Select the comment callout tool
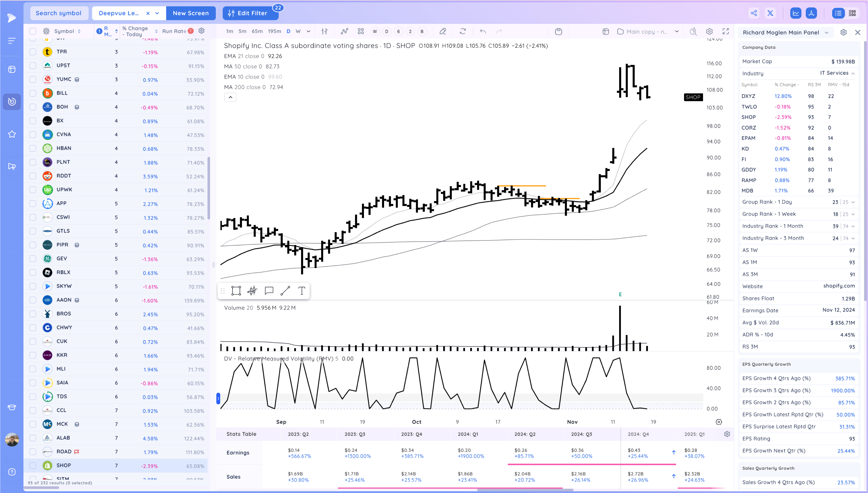 [269, 291]
